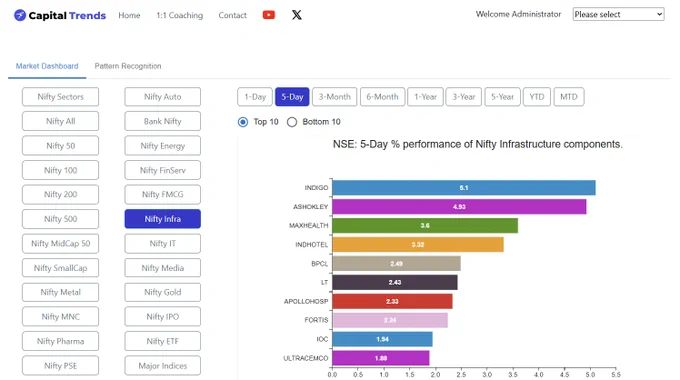Select Nifty IT sector

(x=163, y=243)
